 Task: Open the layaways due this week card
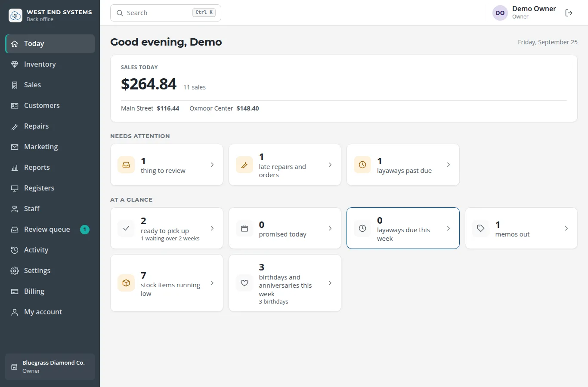tap(403, 228)
